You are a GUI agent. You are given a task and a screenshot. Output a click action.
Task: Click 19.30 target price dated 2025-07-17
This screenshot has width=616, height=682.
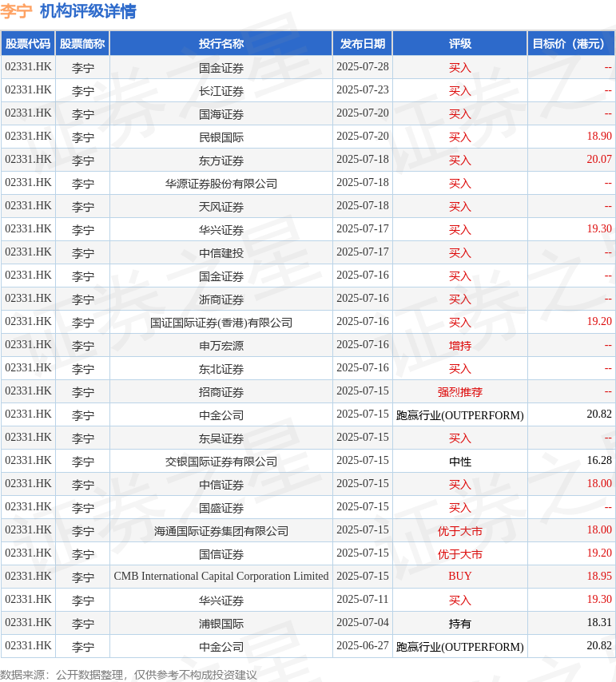[x=599, y=228]
